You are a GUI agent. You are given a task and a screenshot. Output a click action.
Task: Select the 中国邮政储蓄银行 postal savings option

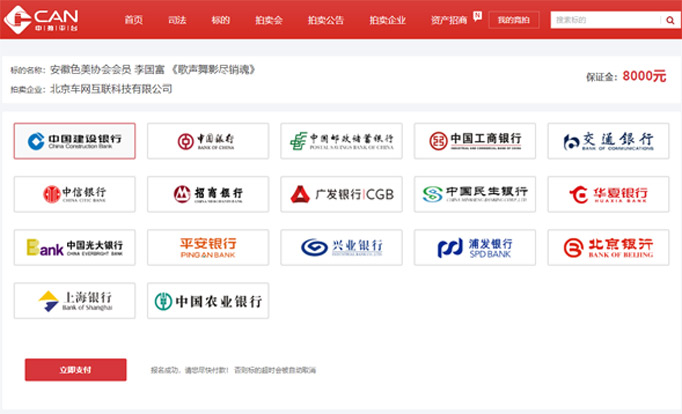pos(341,141)
